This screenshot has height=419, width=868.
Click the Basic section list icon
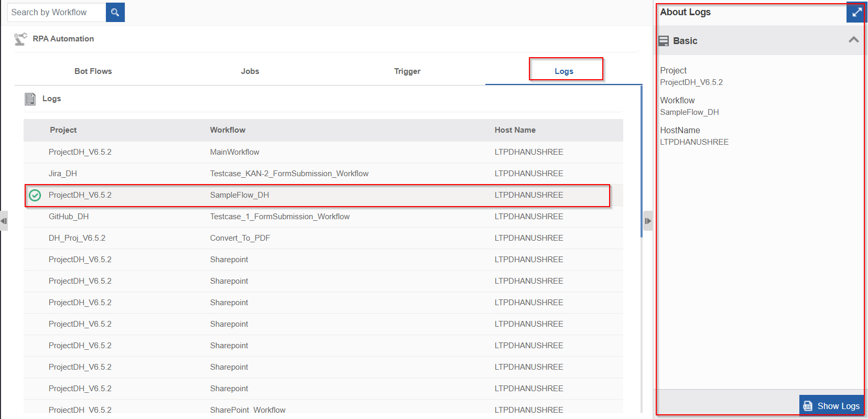point(664,41)
